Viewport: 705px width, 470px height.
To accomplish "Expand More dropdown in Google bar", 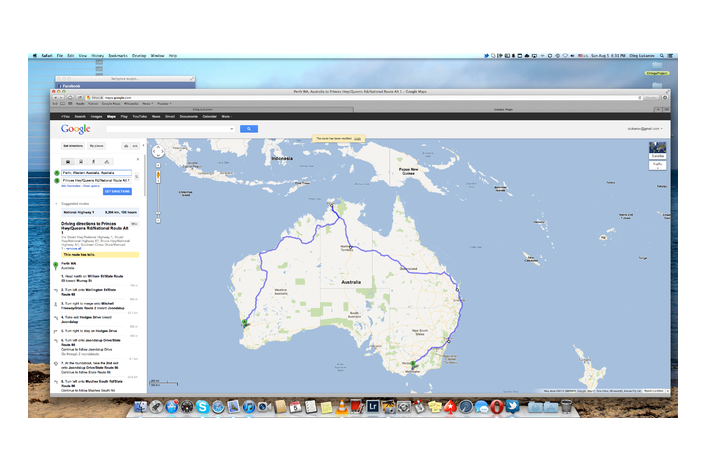I will point(227,116).
